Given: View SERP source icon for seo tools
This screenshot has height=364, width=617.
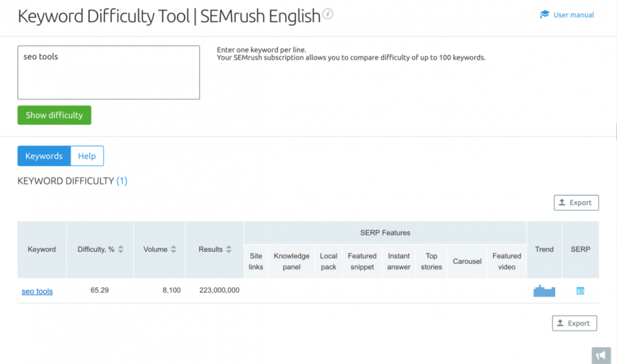Looking at the screenshot, I should pyautogui.click(x=580, y=291).
